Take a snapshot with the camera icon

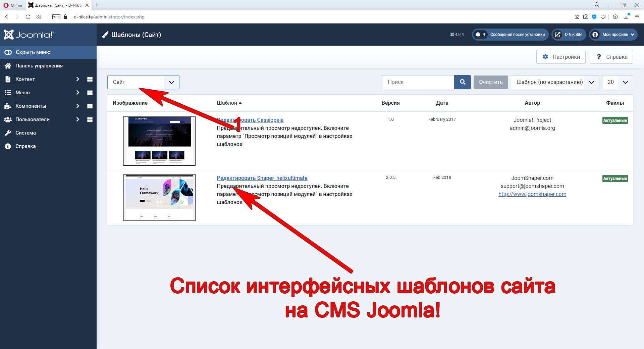(586, 17)
